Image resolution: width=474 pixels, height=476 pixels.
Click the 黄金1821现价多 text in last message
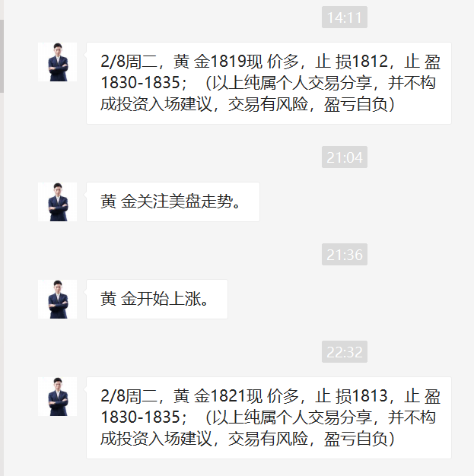pyautogui.click(x=236, y=396)
